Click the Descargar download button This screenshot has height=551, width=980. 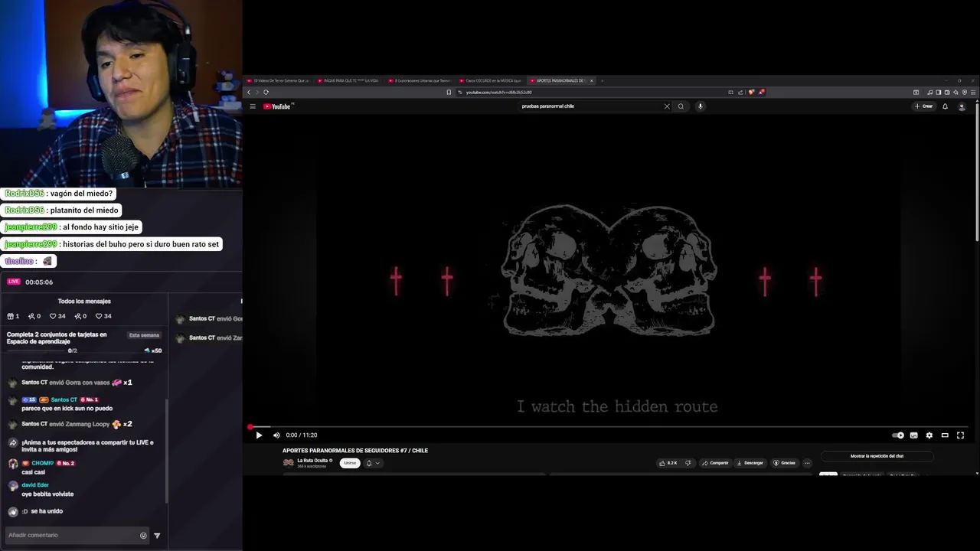pyautogui.click(x=750, y=463)
